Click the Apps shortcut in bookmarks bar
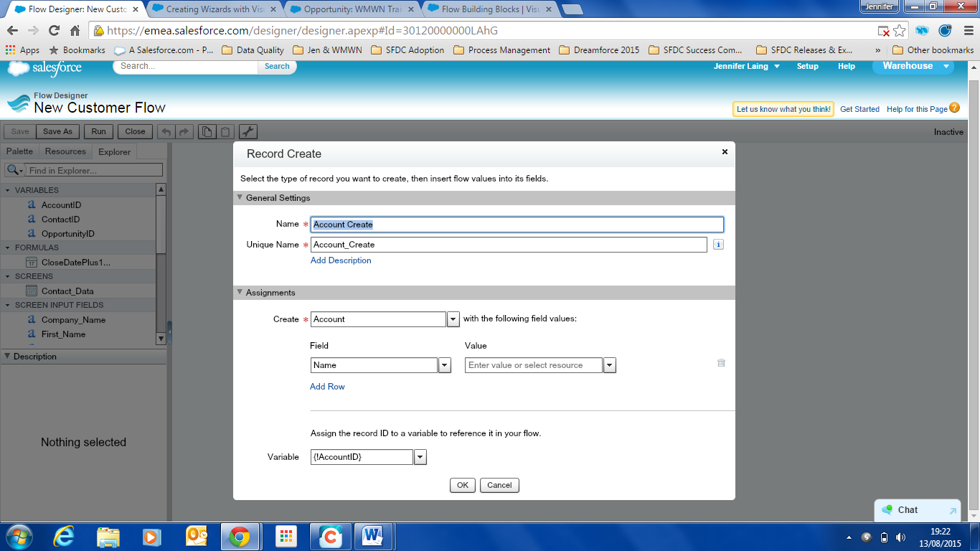980x551 pixels. 22,50
